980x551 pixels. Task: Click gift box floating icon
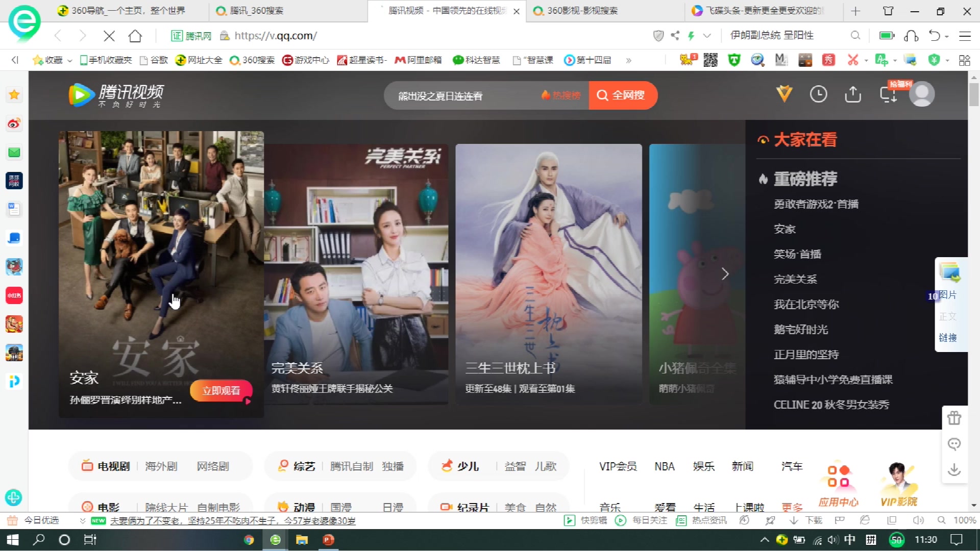tap(954, 418)
